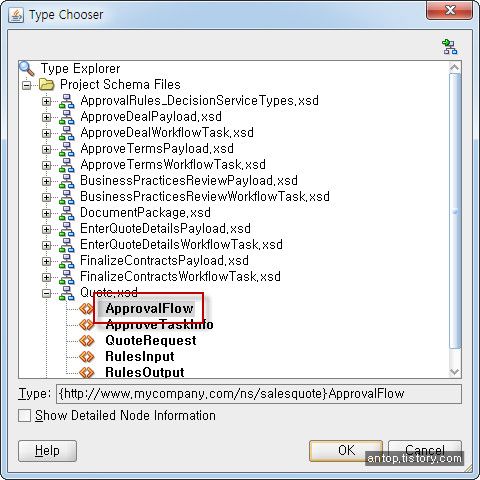Viewport: 480px width, 480px height.
Task: Select DocumentPackage.xsd in the tree
Action: pyautogui.click(x=145, y=213)
